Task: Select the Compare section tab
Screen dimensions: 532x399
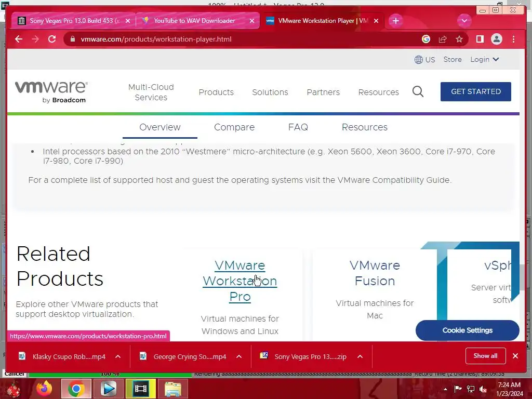Action: tap(234, 127)
